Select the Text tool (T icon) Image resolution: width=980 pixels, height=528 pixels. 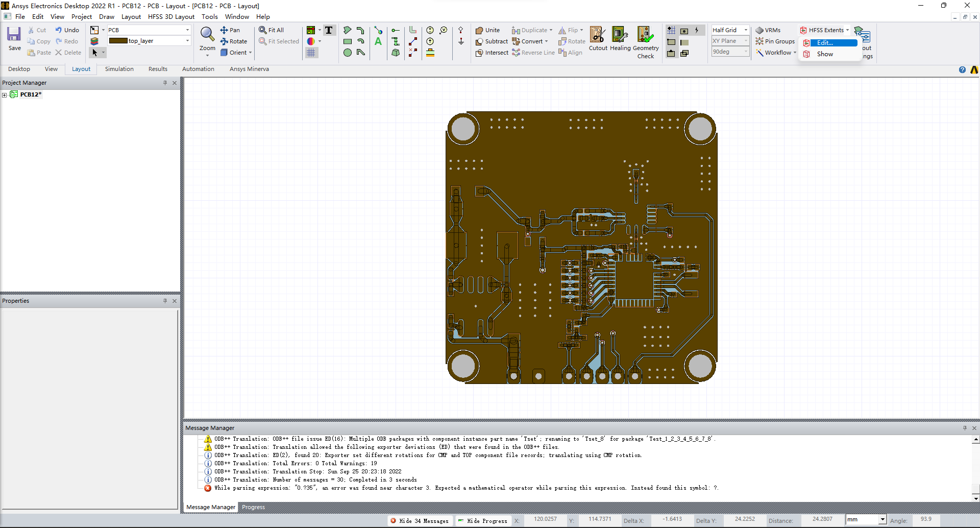pos(329,30)
